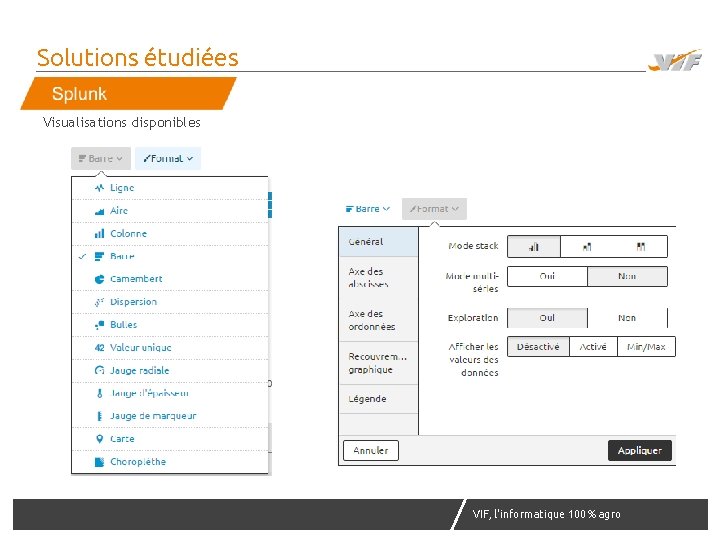Image resolution: width=720 pixels, height=540 pixels.
Task: Choose Désactivé for data values display
Action: point(538,347)
